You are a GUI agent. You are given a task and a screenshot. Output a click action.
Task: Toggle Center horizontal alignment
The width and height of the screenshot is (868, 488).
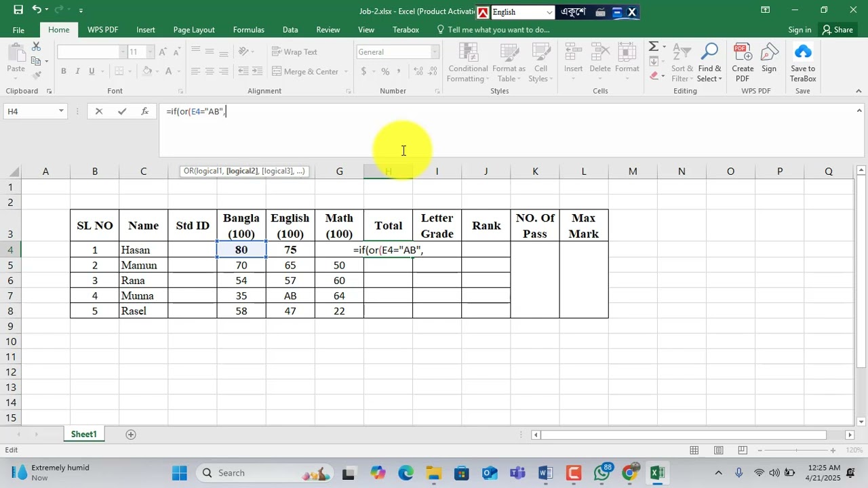pyautogui.click(x=210, y=71)
